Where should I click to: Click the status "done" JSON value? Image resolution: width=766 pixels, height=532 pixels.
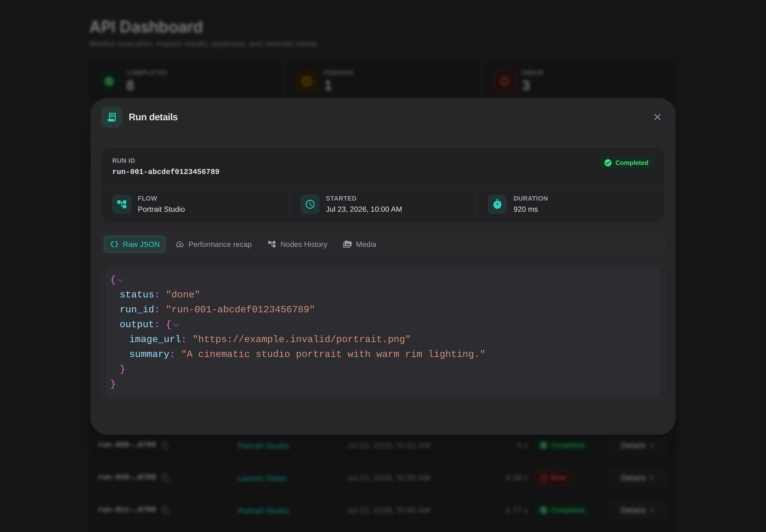tap(183, 295)
